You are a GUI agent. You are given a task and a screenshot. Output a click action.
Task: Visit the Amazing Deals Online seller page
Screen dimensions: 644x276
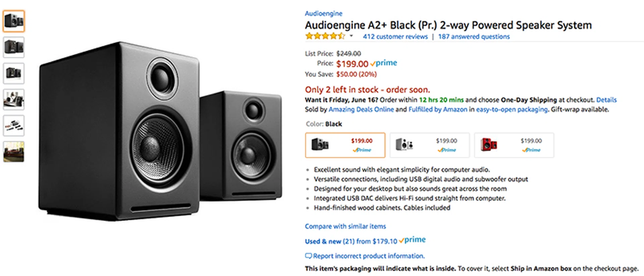coord(361,109)
